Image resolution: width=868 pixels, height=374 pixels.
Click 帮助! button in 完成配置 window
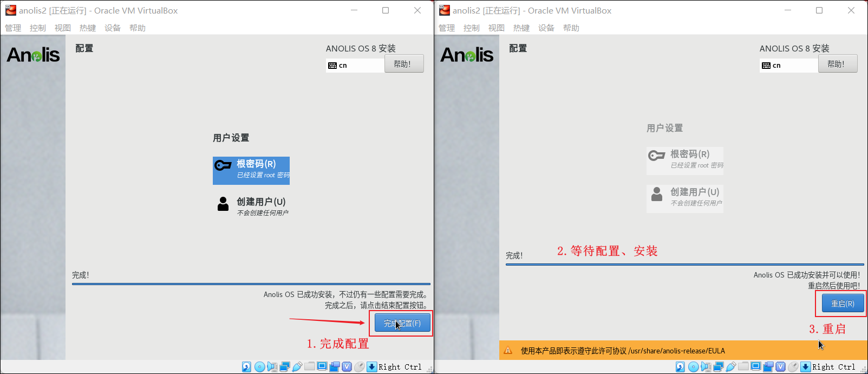coord(404,64)
